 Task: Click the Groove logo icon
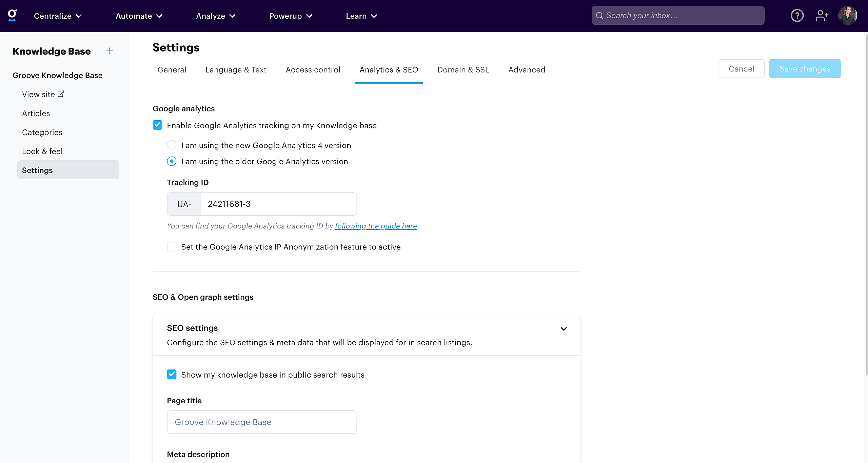pos(13,15)
